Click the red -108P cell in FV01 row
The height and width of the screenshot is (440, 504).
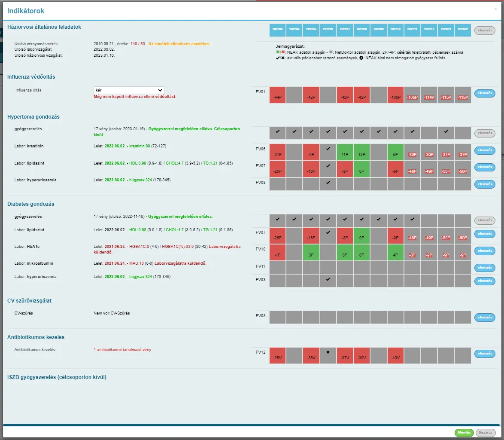pos(395,95)
